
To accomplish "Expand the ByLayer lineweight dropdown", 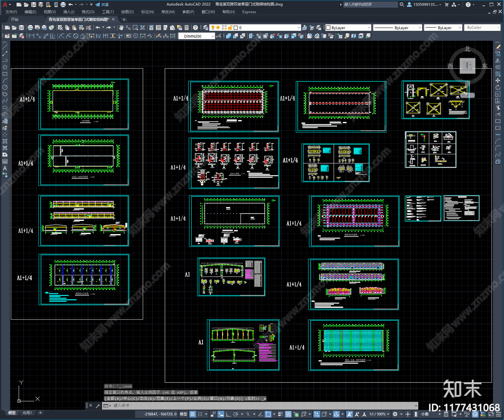I will click(x=443, y=28).
